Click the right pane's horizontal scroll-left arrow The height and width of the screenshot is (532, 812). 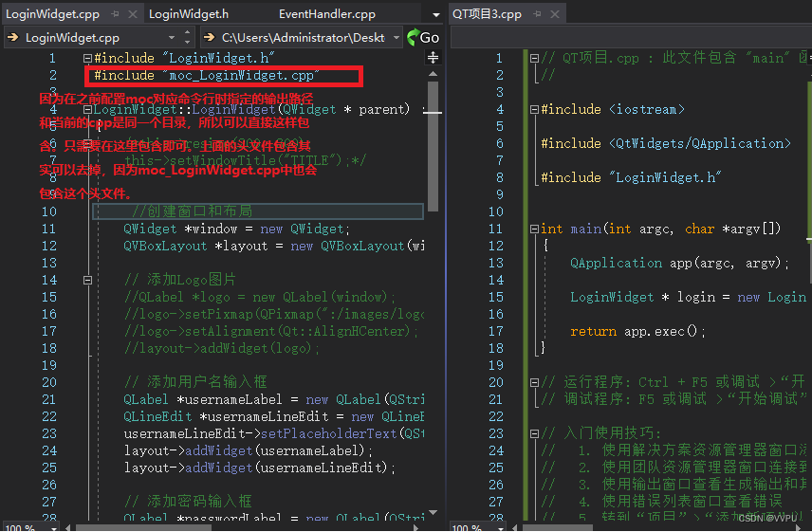[x=515, y=528]
